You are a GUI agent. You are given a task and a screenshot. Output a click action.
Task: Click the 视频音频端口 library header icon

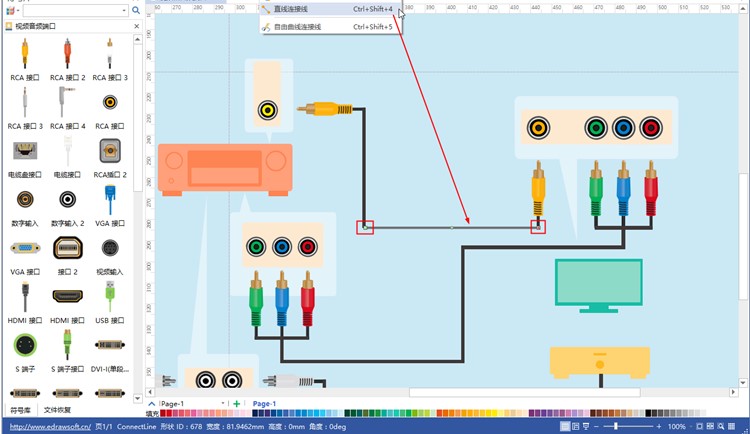(9, 26)
